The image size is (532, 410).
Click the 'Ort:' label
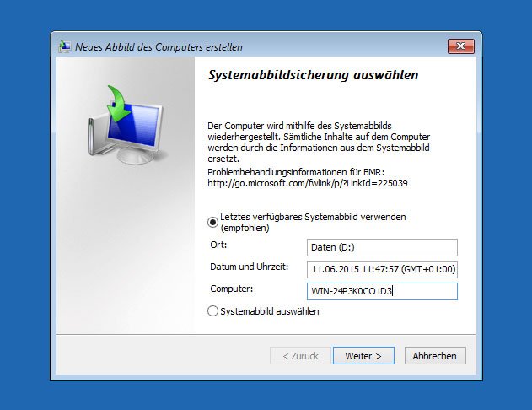[x=218, y=245]
